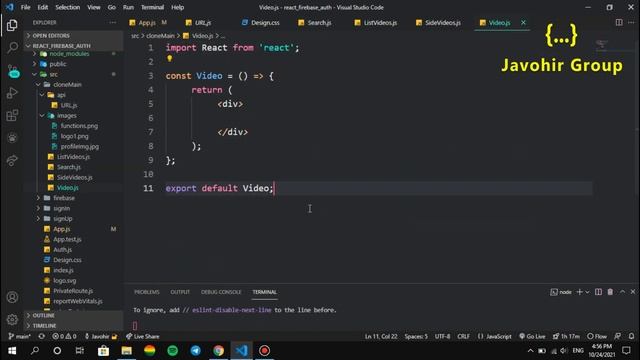
Task: Click the split editor icon
Action: (x=619, y=22)
